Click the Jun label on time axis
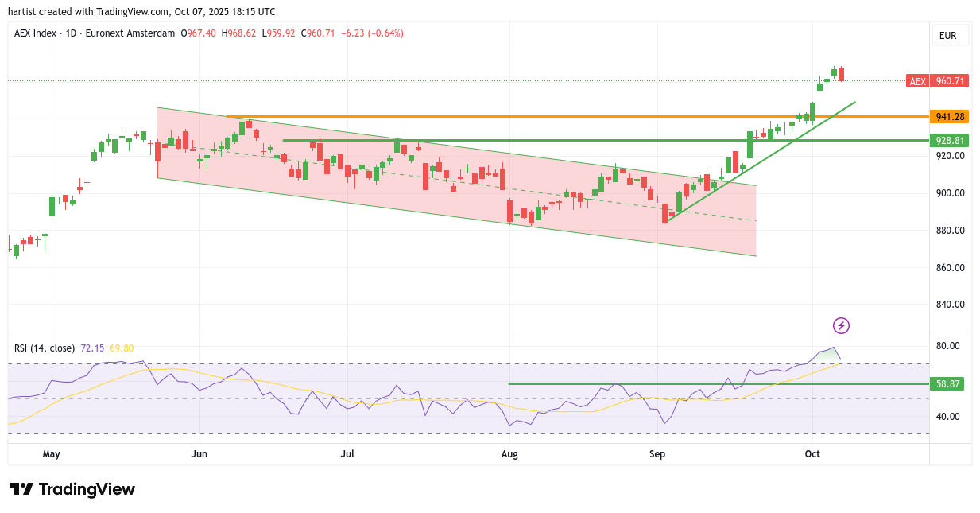 pos(199,454)
